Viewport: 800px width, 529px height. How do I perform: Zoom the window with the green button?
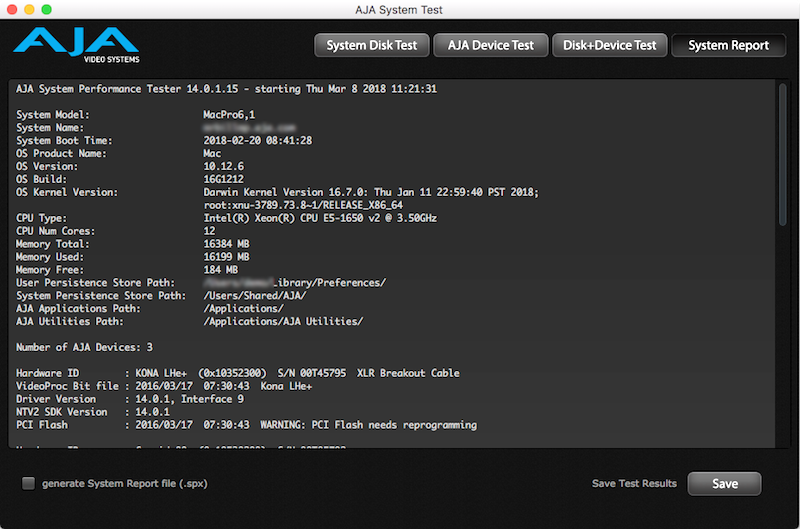pos(46,10)
